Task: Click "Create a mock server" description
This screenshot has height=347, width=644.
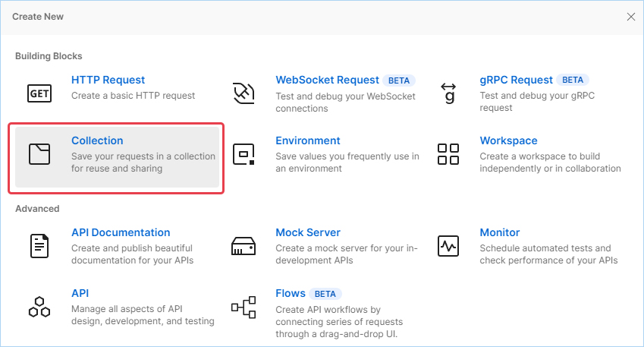Action: tap(346, 254)
